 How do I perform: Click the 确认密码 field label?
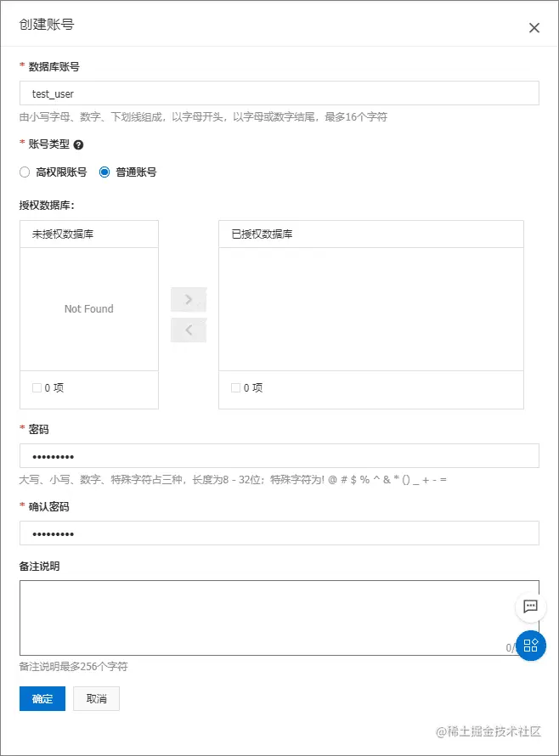click(x=48, y=507)
